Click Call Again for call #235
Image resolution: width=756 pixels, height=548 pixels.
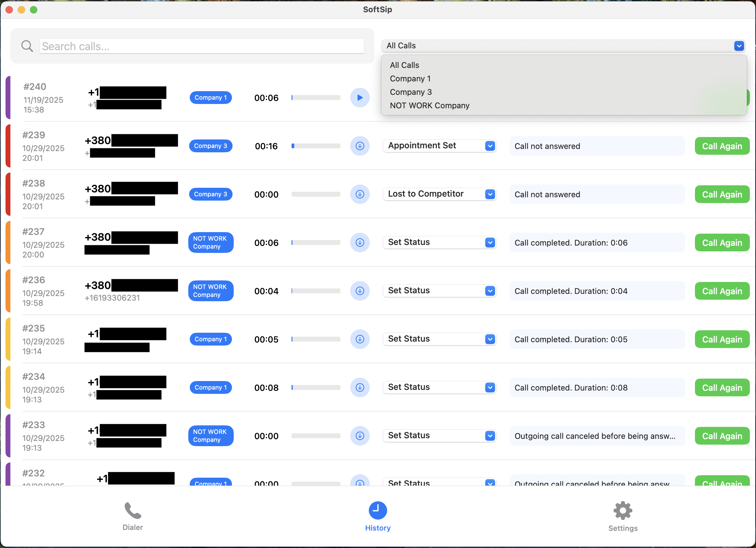click(x=722, y=339)
